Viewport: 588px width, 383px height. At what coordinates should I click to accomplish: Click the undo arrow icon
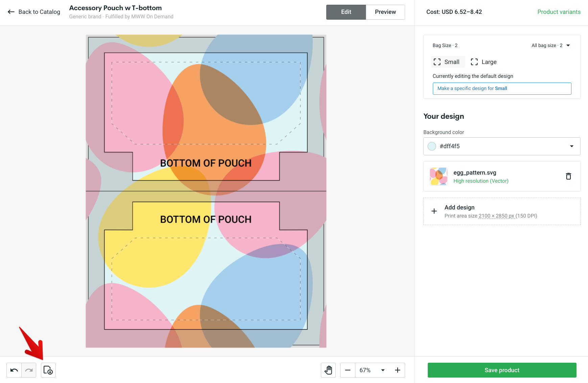click(14, 370)
